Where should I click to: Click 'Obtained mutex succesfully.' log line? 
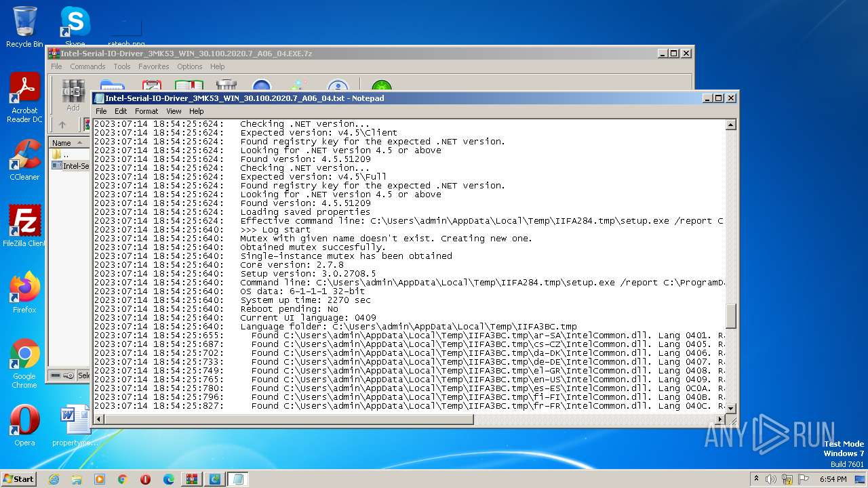tap(313, 247)
